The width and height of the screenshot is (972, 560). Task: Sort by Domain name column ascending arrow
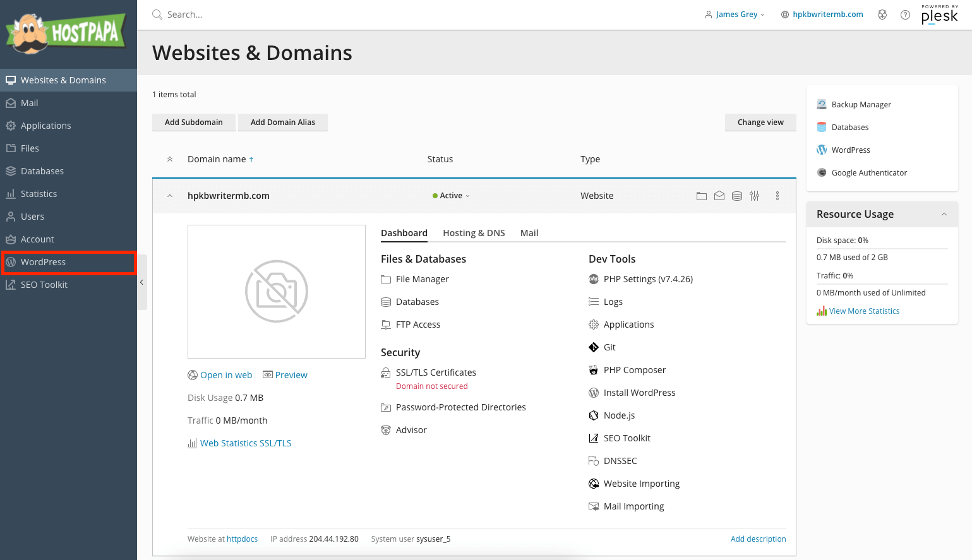252,159
